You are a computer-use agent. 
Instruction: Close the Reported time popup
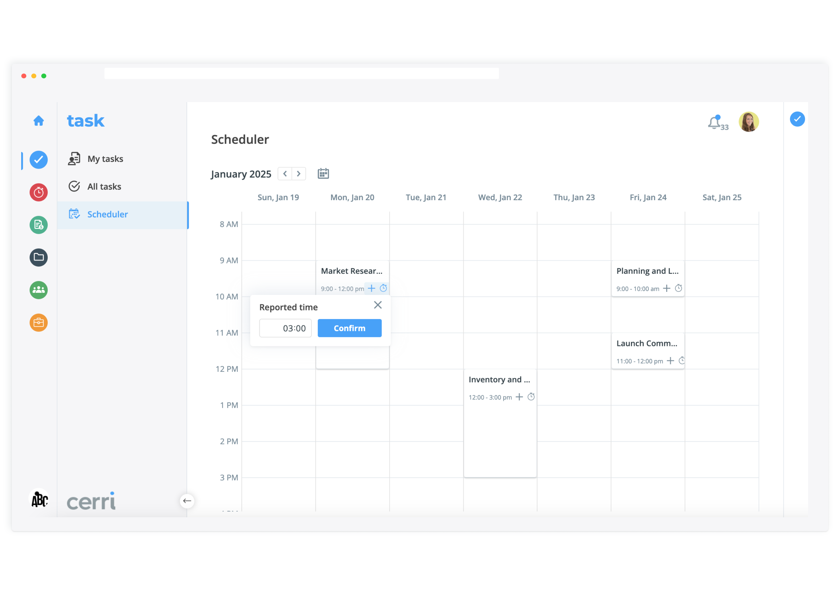(x=377, y=305)
